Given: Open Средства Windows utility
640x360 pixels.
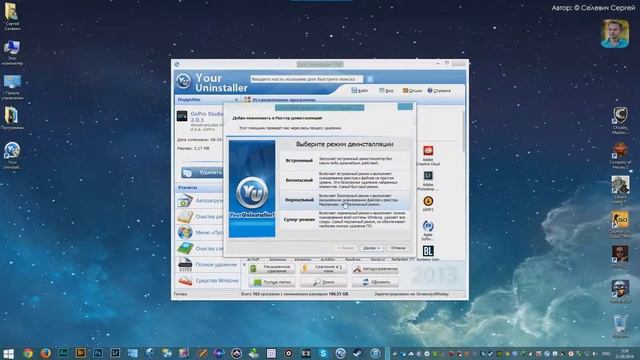Looking at the screenshot, I should pos(209,280).
